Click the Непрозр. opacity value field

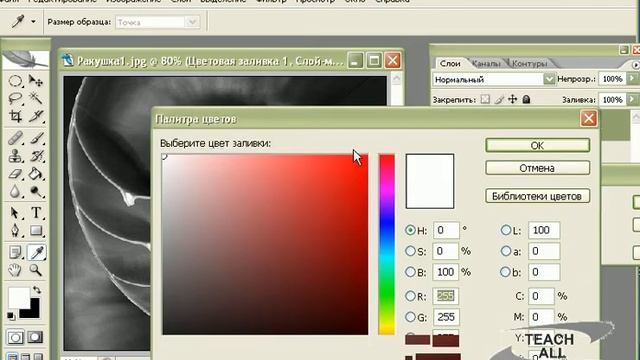(x=613, y=79)
